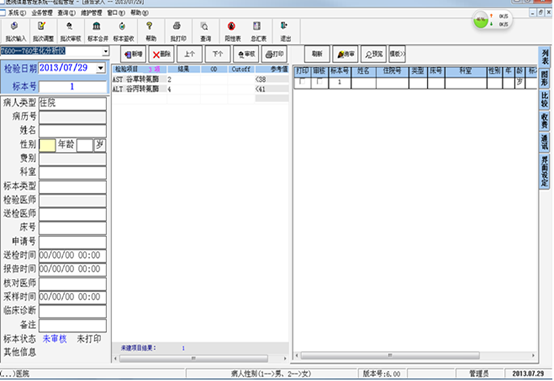
Task: Click the 科室 department input field
Action: coord(72,172)
